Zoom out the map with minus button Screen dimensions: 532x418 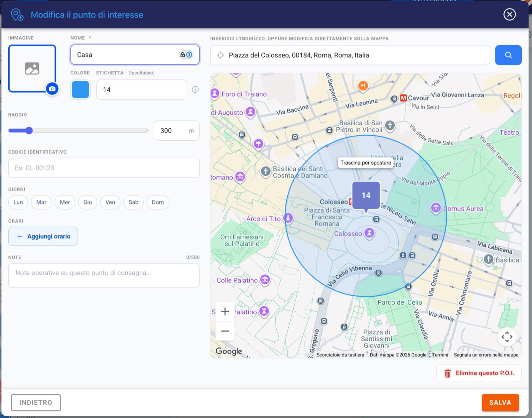point(225,331)
